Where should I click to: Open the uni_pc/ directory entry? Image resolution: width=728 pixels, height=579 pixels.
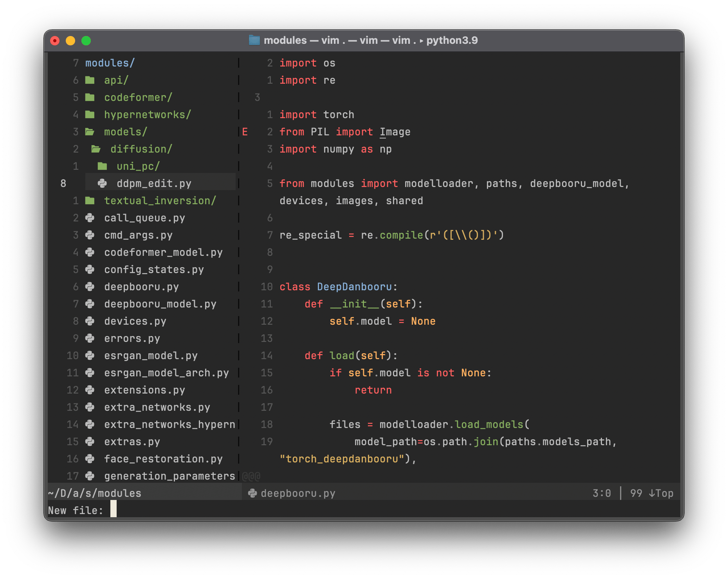[x=138, y=166]
